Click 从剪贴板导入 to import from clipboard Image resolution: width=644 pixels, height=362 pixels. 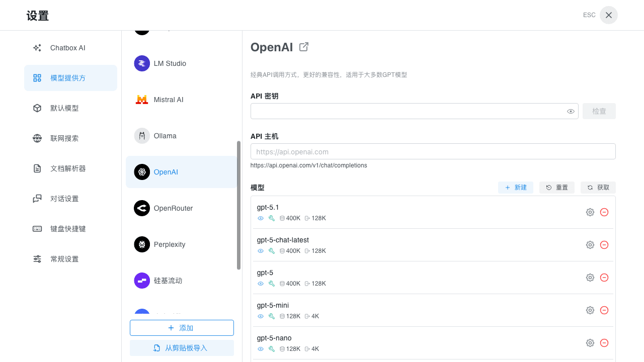coord(182,347)
